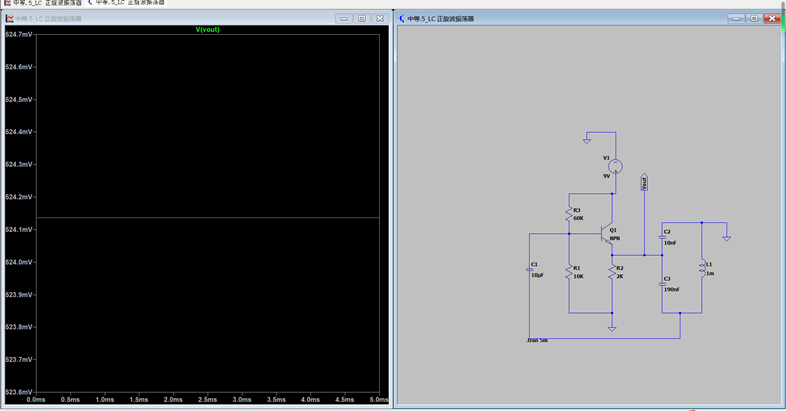Minimize the schematic editor window
The width and height of the screenshot is (786, 411).
736,18
